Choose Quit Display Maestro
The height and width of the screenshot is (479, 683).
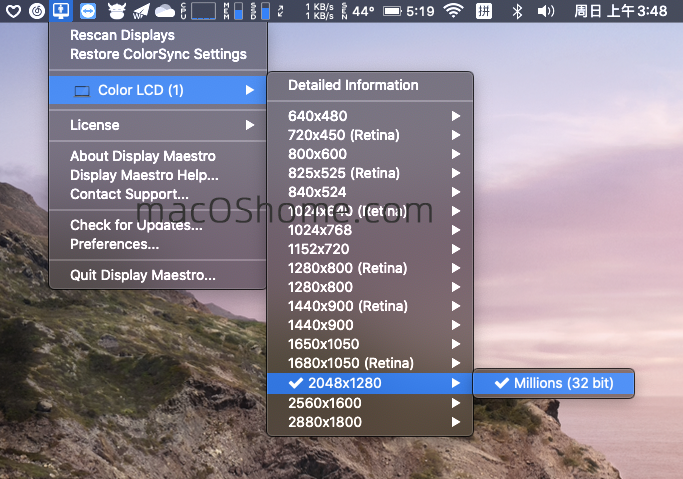point(158,275)
